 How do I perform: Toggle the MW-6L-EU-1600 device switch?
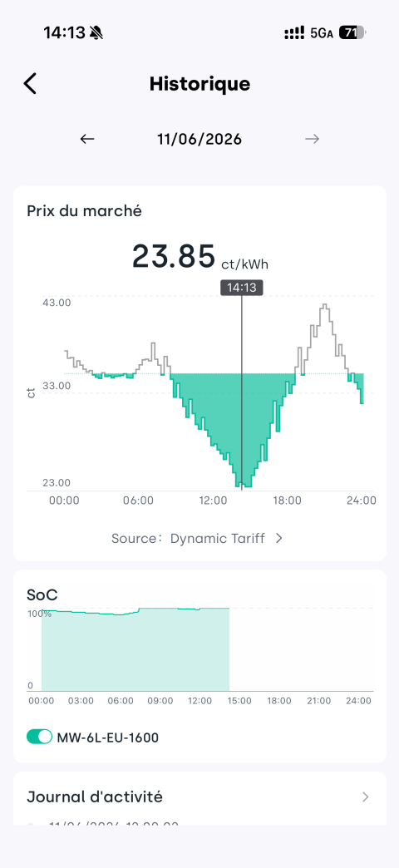tap(39, 737)
